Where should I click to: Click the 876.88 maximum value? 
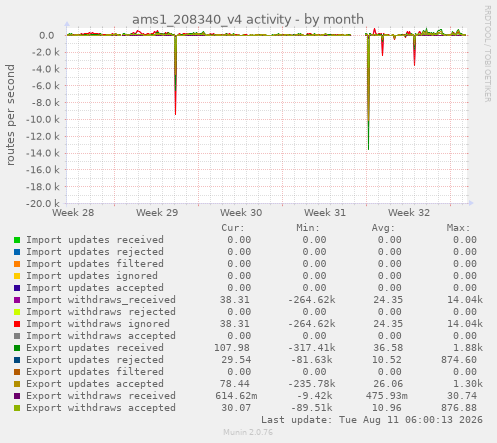[x=459, y=408]
